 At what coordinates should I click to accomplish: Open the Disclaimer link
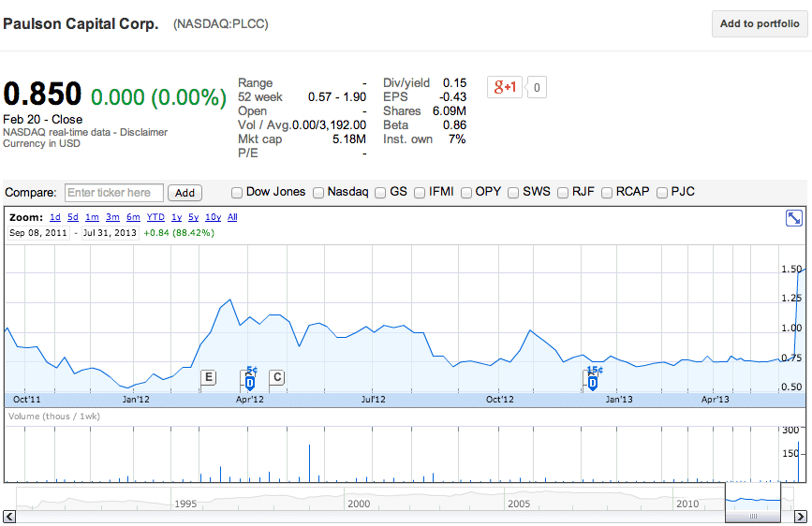tap(143, 132)
